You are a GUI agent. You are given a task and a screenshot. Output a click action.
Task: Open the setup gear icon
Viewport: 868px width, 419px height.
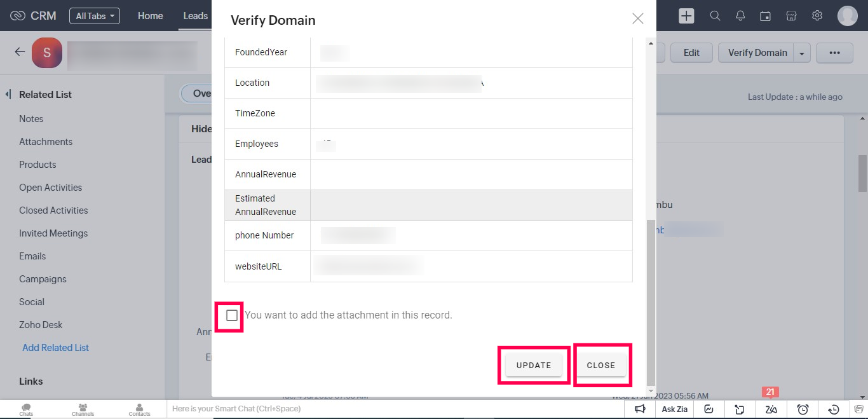[817, 16]
